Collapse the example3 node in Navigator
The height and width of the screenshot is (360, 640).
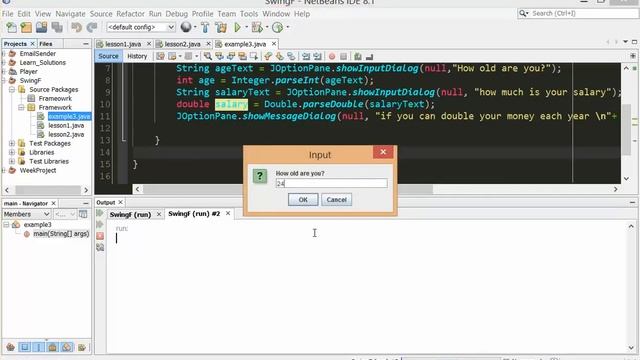(6, 224)
